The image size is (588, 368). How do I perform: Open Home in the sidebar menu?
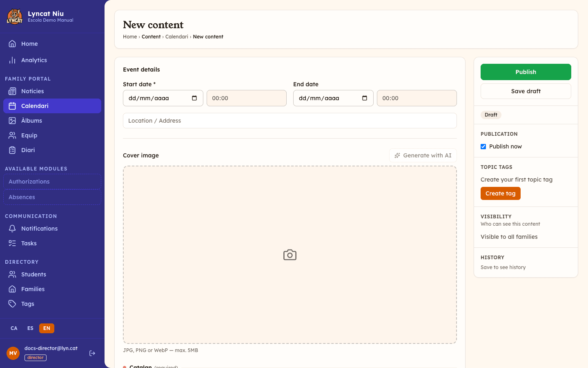[x=52, y=44]
